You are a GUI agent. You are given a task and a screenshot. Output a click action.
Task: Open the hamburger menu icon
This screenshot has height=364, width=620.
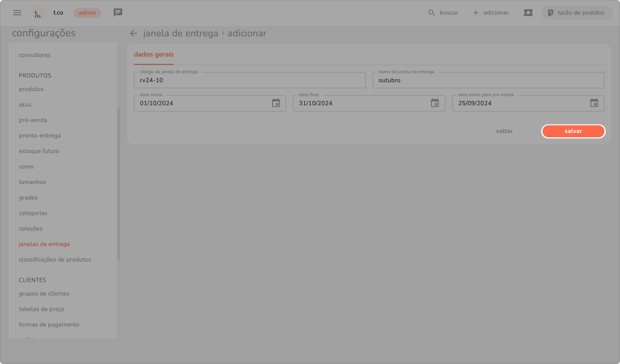17,13
